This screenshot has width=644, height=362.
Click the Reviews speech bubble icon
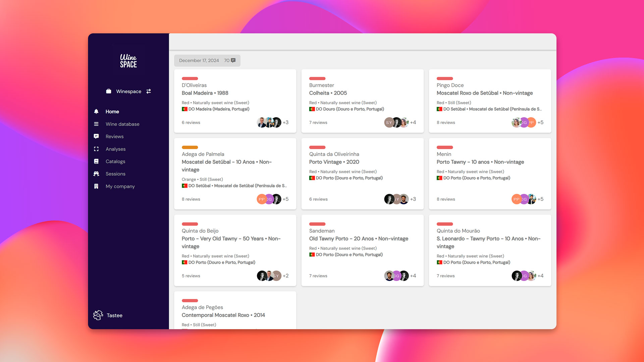pyautogui.click(x=96, y=136)
